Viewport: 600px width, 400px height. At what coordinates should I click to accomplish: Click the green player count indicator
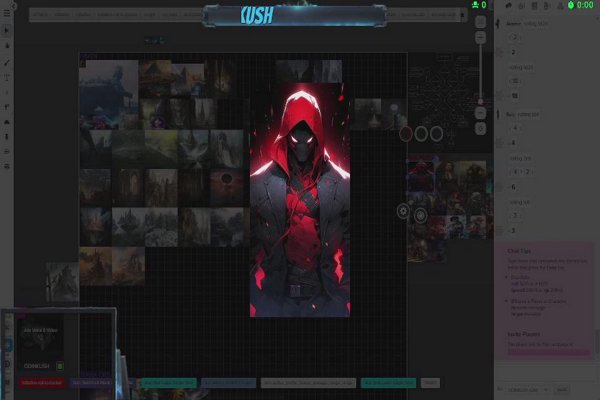point(479,5)
